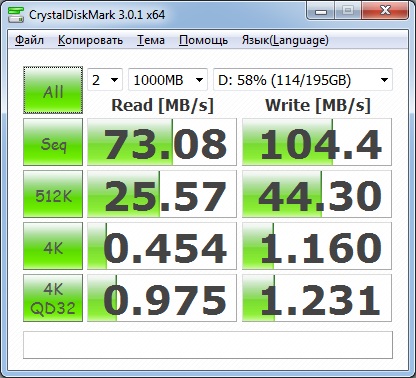
Task: Select the 4K write value 1.160
Action: 317,246
